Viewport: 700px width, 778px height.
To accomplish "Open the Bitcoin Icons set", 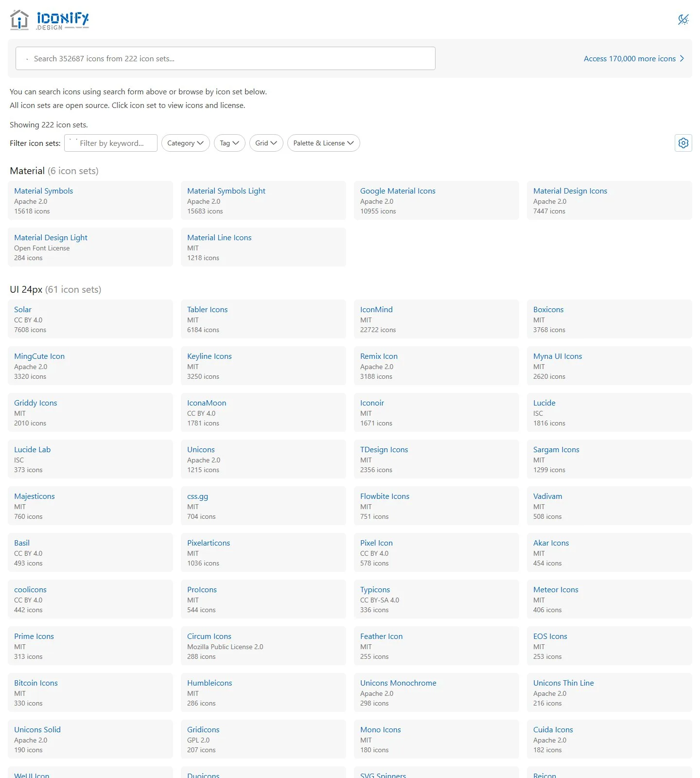I will point(90,692).
